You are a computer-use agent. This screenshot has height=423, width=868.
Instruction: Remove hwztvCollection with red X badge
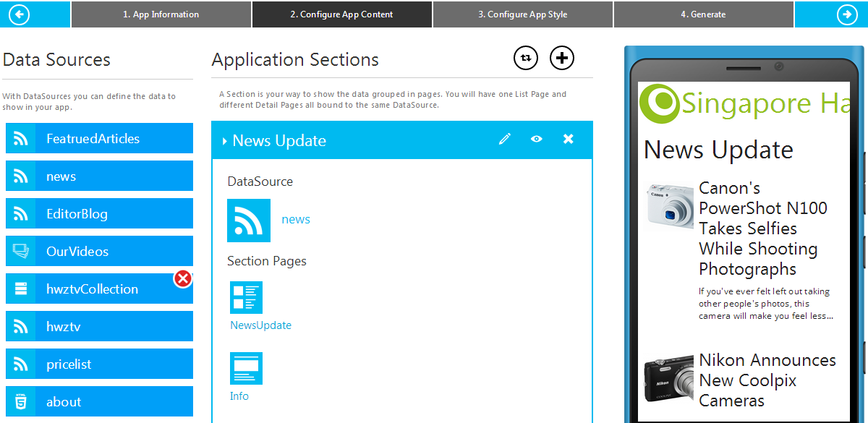pos(183,278)
